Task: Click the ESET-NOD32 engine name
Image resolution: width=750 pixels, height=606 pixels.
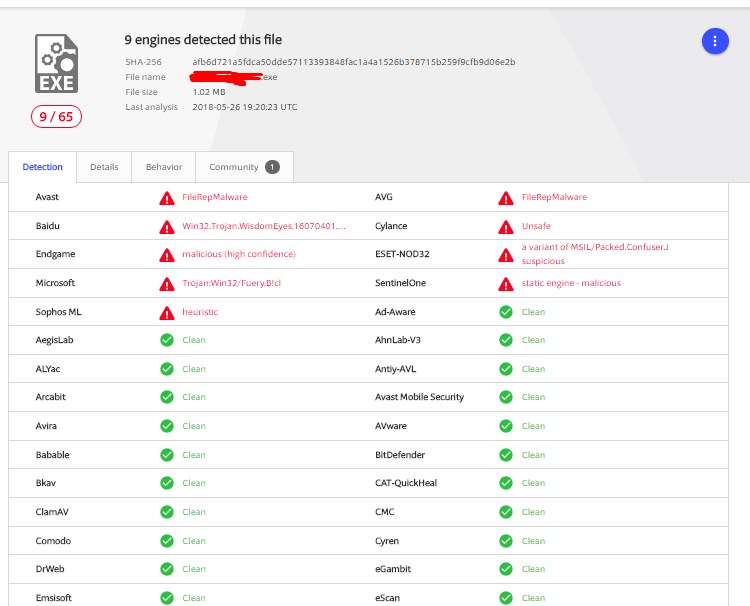Action: (x=402, y=254)
